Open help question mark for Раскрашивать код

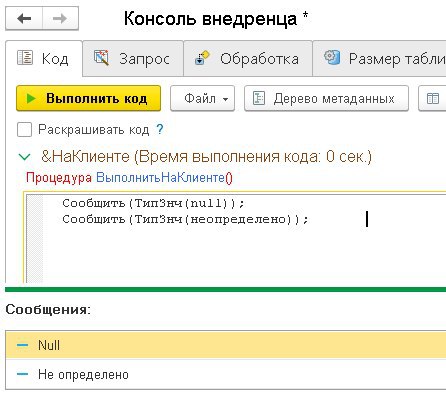pos(160,129)
